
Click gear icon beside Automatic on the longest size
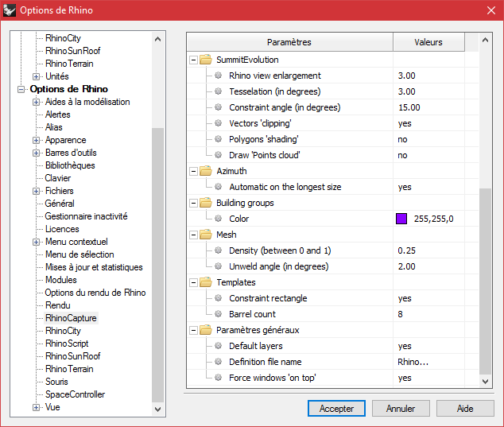pos(219,187)
